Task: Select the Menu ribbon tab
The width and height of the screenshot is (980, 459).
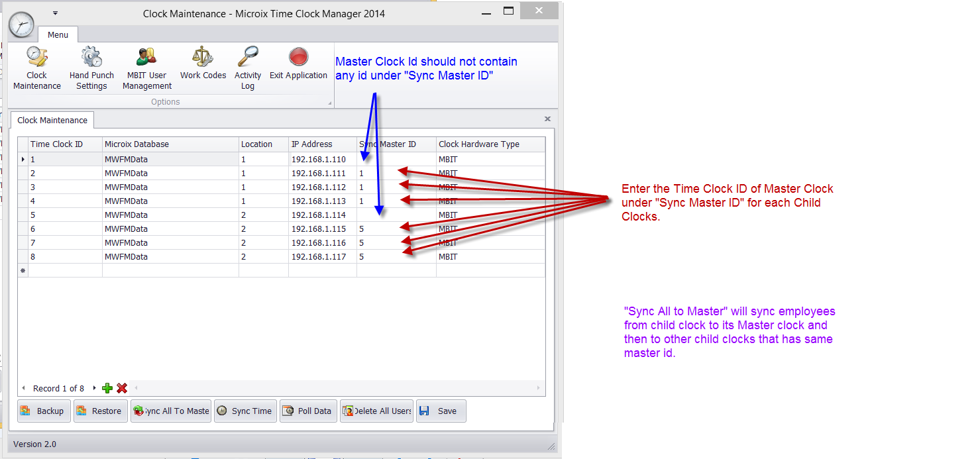Action: [58, 35]
